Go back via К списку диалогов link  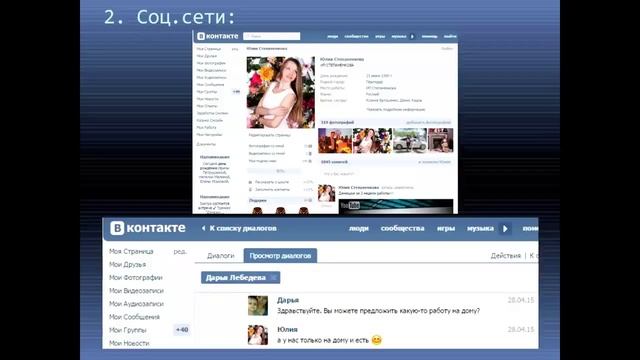(x=240, y=228)
